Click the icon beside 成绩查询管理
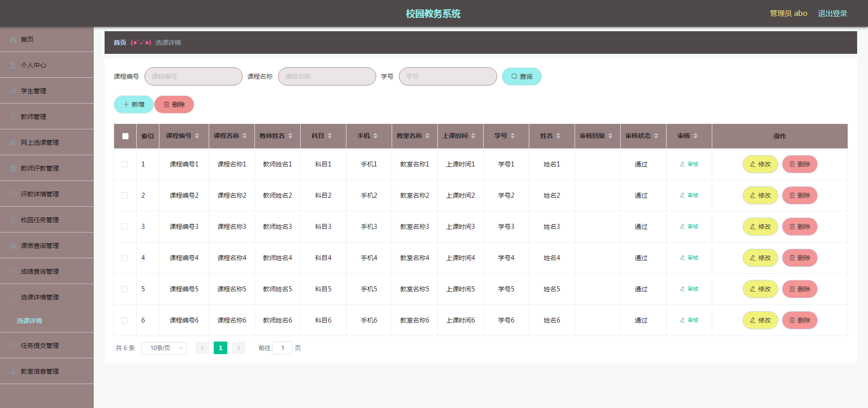 coord(13,272)
